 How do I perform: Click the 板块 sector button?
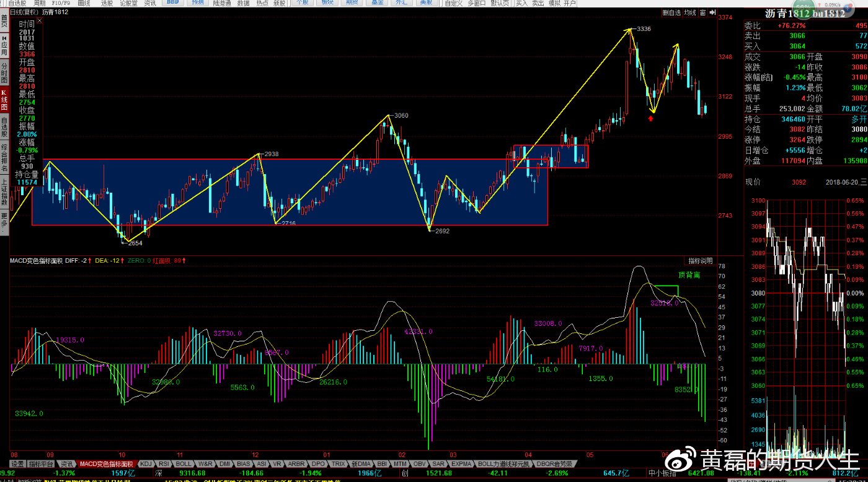[327, 3]
